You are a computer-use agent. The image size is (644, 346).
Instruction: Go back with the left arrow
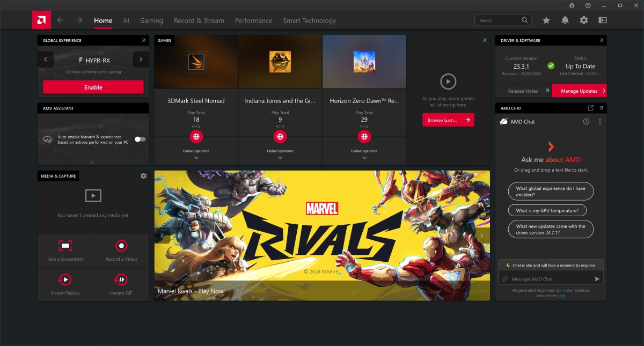(60, 20)
